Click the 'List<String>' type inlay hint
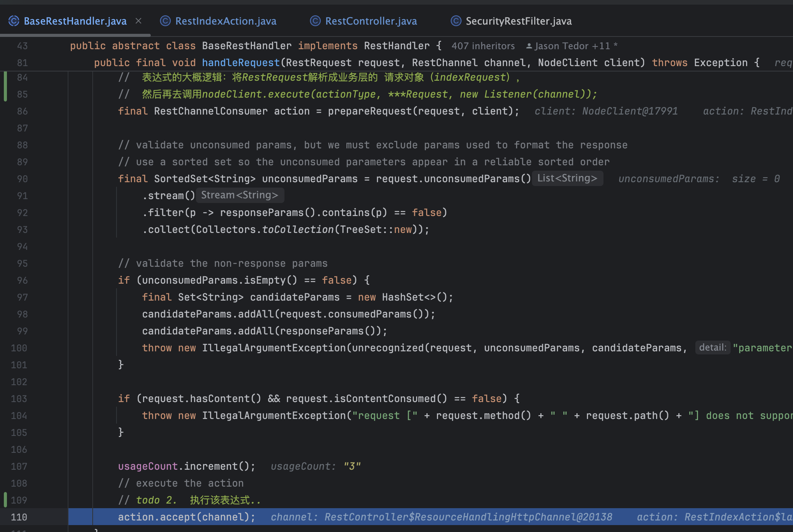Screen dimensions: 793x532 point(567,178)
